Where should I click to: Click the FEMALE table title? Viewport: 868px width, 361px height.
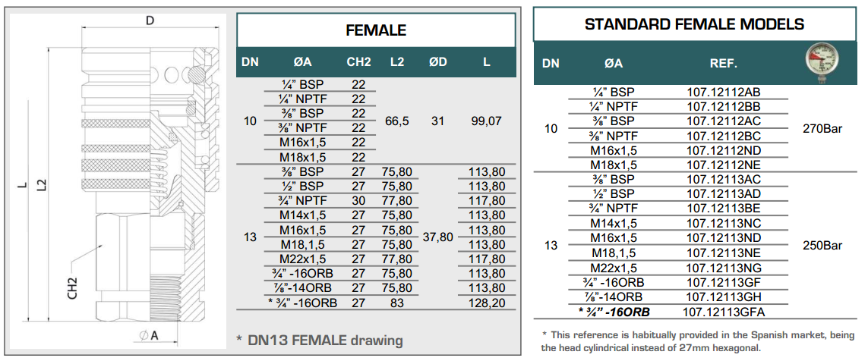pyautogui.click(x=376, y=30)
